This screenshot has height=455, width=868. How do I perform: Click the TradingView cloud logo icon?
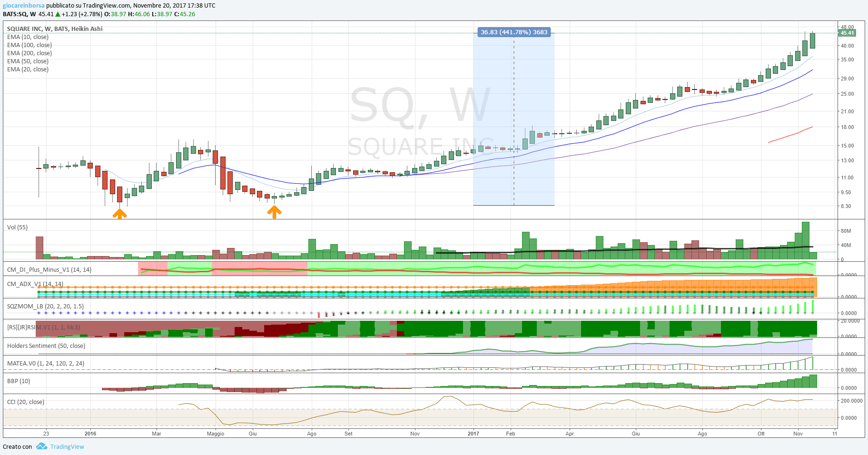click(x=41, y=446)
